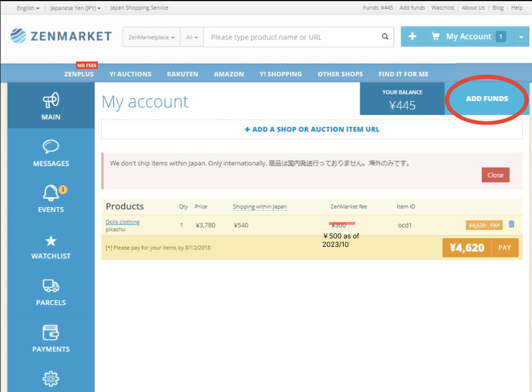Delete Dolls clothing item with trash icon
The image size is (532, 392).
click(x=511, y=224)
